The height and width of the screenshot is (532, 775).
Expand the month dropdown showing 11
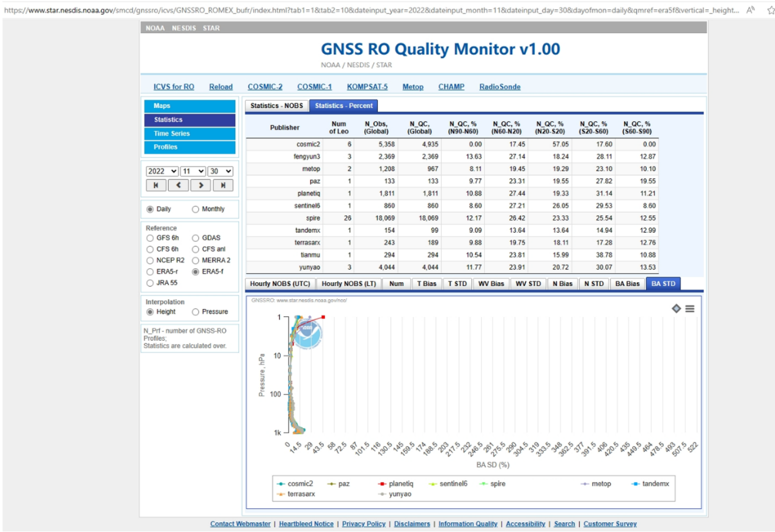pyautogui.click(x=193, y=172)
